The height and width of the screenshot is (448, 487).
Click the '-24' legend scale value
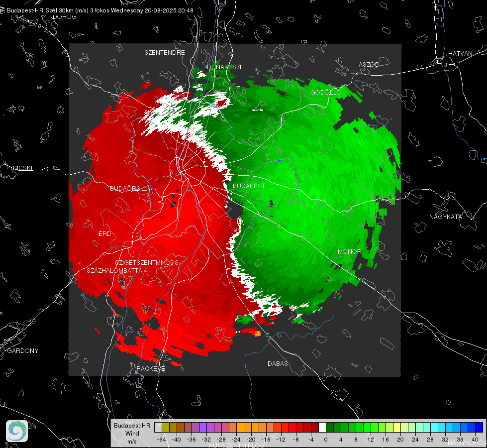[x=236, y=440]
